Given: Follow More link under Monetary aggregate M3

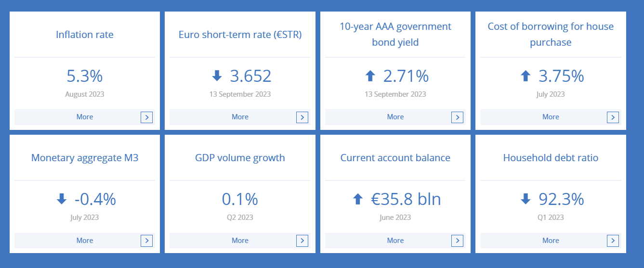Looking at the screenshot, I should pyautogui.click(x=85, y=241).
